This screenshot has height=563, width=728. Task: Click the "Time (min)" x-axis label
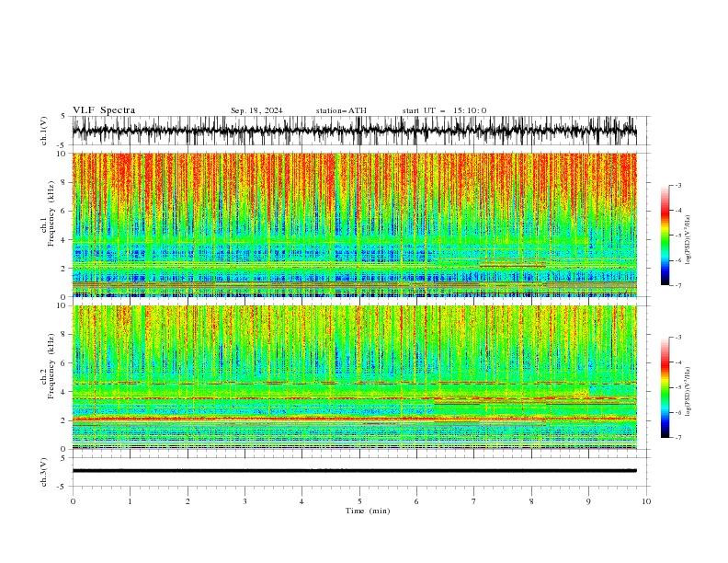(368, 511)
